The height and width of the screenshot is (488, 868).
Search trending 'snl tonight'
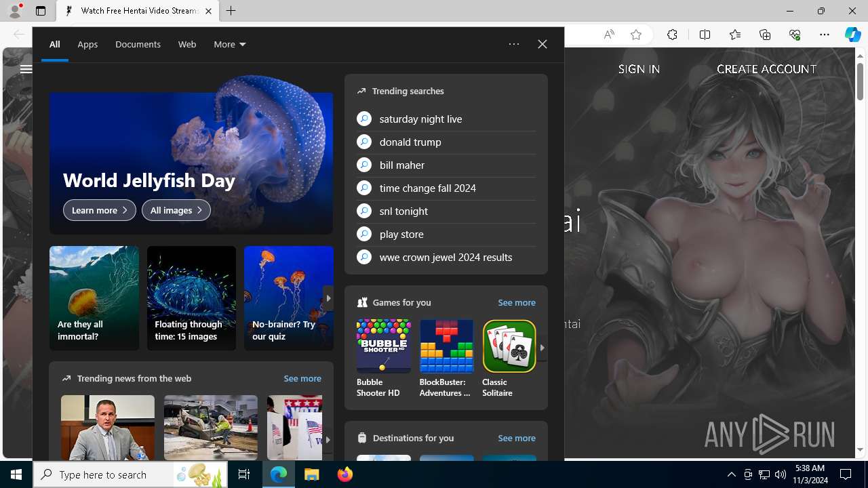tap(446, 211)
